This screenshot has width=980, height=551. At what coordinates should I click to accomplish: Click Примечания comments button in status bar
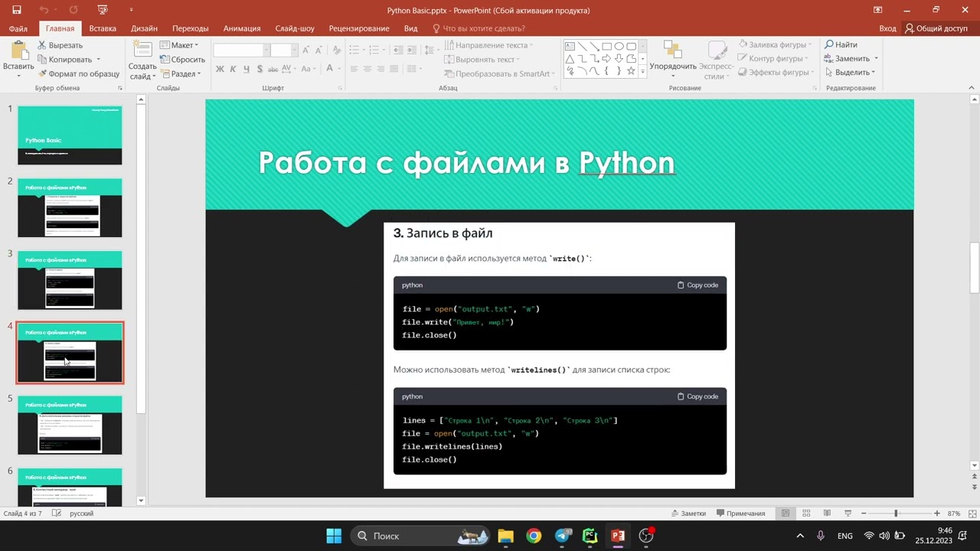741,514
